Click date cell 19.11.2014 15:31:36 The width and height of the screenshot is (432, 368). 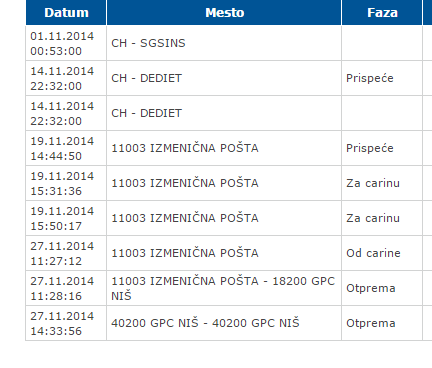tap(66, 183)
